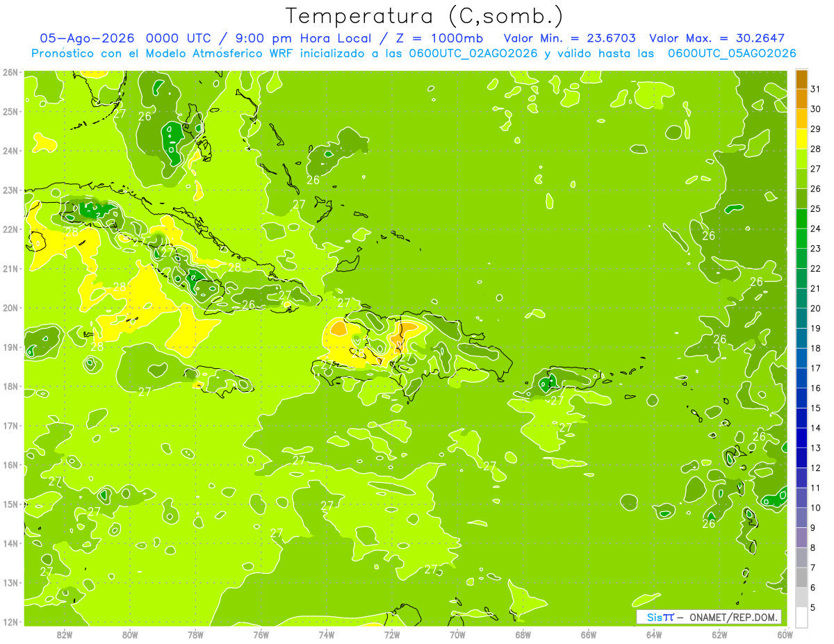Click the brown color scale segment above 31

pos(801,79)
